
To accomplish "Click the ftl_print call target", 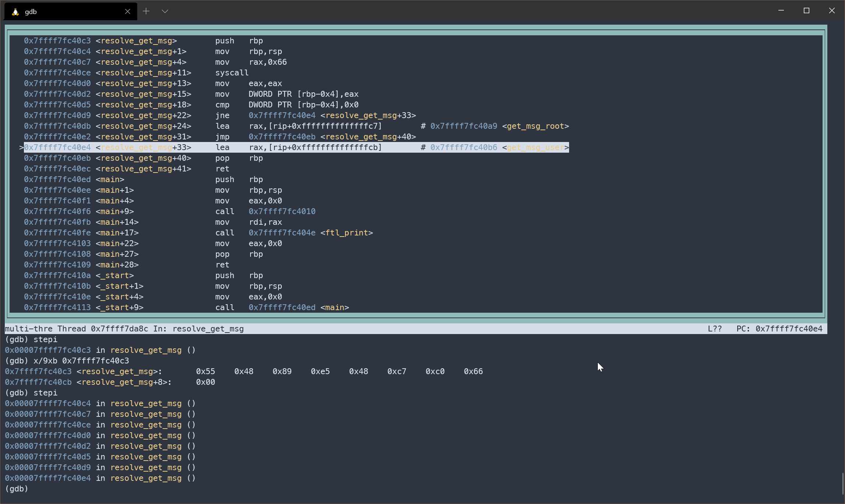I will (x=346, y=233).
